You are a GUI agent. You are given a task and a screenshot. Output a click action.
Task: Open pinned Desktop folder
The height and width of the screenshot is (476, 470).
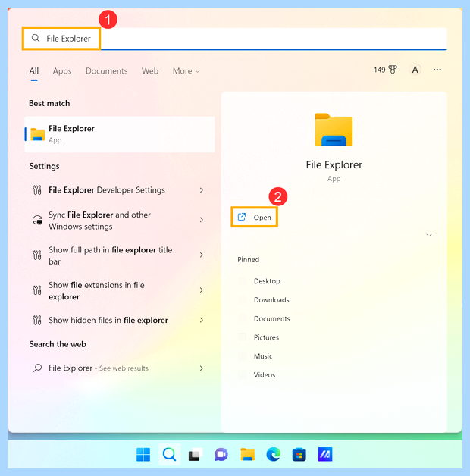click(x=267, y=281)
